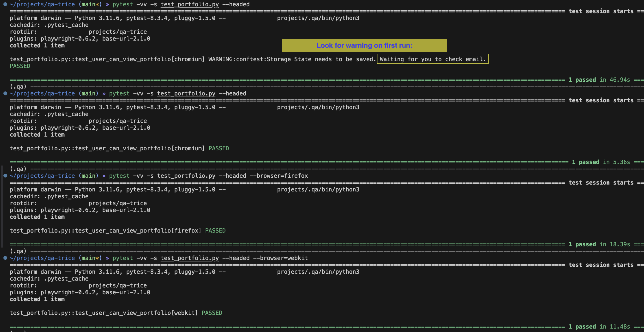
Task: Click 'test_portfolio.py' in the webkit command
Action: click(x=190, y=258)
